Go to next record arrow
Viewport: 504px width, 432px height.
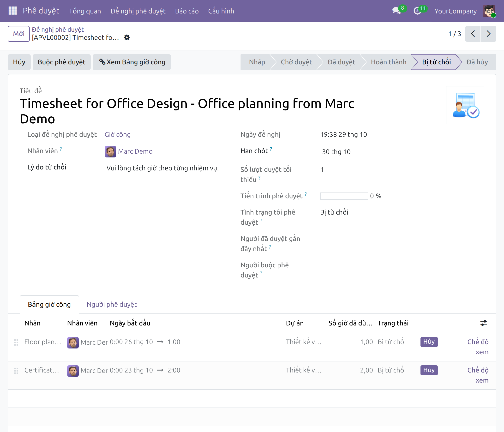point(488,34)
